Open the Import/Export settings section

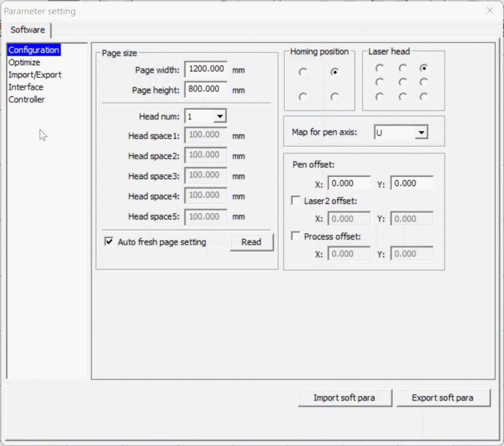tap(35, 75)
